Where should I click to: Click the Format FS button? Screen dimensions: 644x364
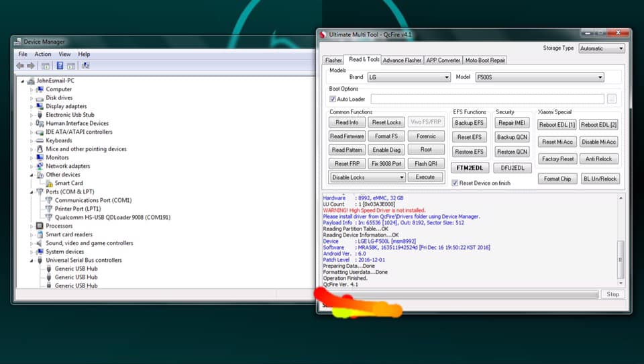[x=386, y=136]
